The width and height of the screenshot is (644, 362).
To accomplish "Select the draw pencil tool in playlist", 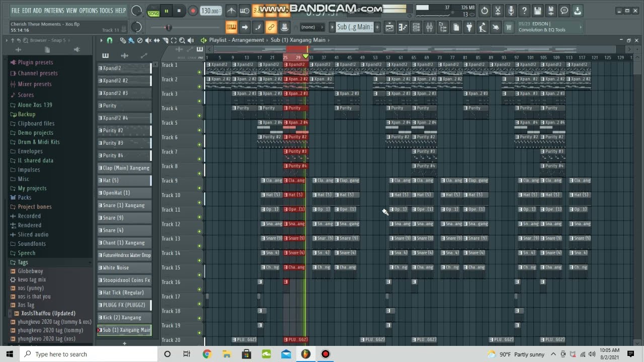I will [x=122, y=40].
